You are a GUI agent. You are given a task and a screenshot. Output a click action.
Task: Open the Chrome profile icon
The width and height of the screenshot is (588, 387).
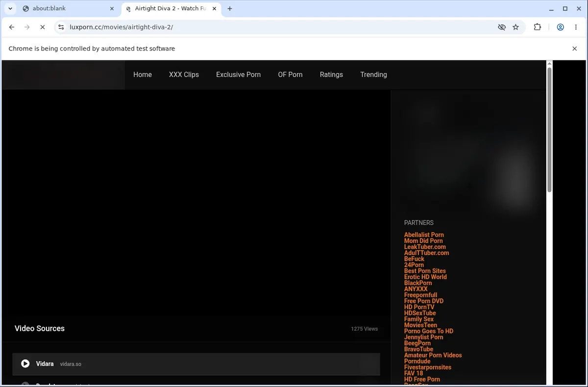(560, 27)
